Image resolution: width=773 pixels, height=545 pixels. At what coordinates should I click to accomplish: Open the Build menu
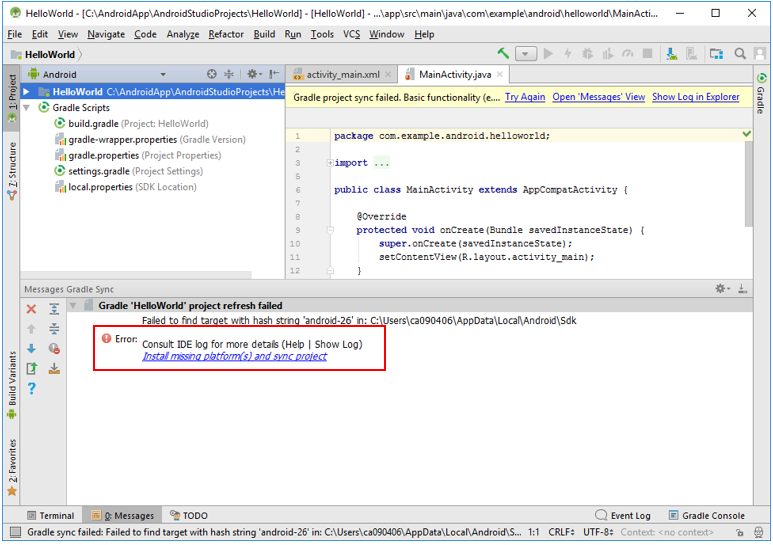click(264, 34)
